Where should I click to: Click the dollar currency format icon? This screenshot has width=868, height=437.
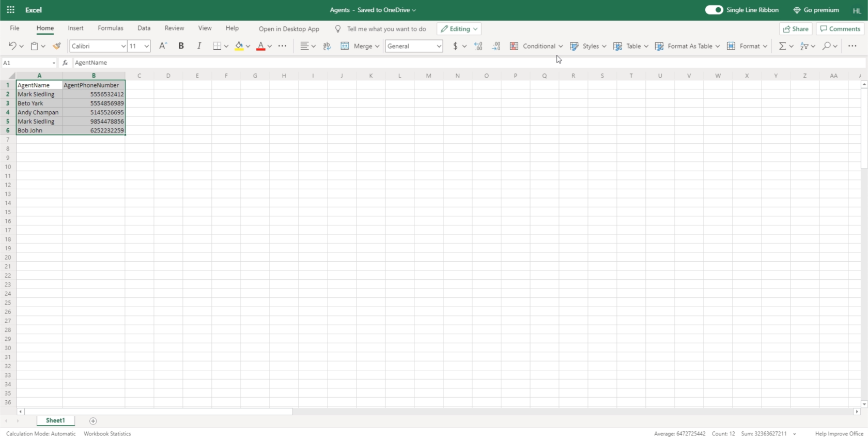pyautogui.click(x=455, y=46)
